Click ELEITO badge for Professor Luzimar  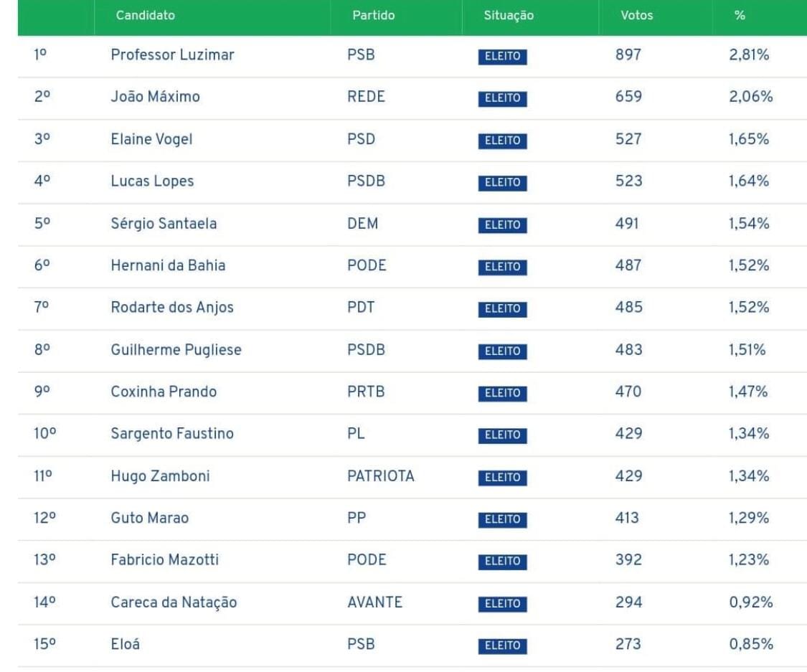(x=502, y=56)
